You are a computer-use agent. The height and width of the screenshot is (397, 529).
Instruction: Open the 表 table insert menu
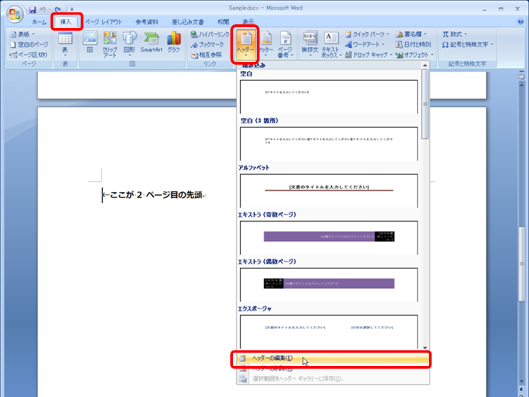coord(65,45)
